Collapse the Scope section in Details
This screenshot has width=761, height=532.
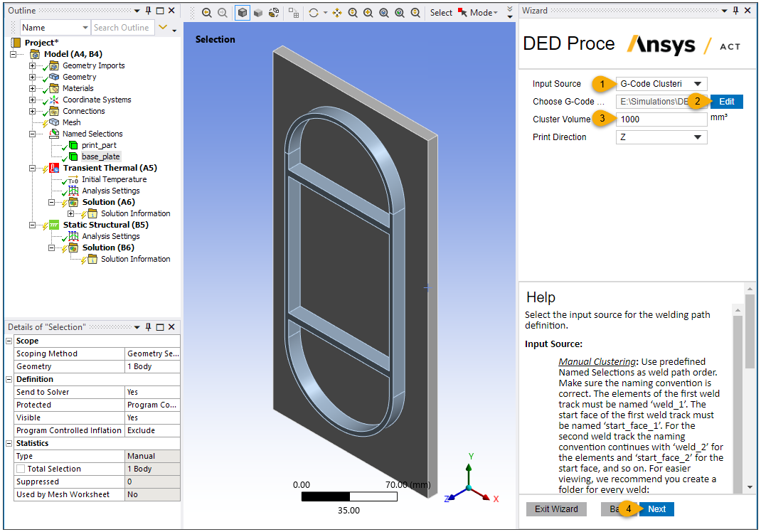9,341
